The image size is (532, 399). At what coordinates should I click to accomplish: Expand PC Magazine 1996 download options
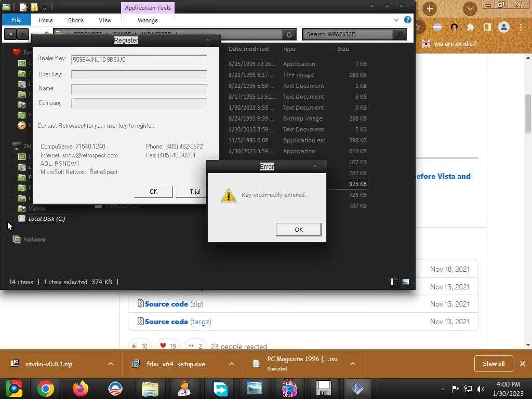(353, 364)
